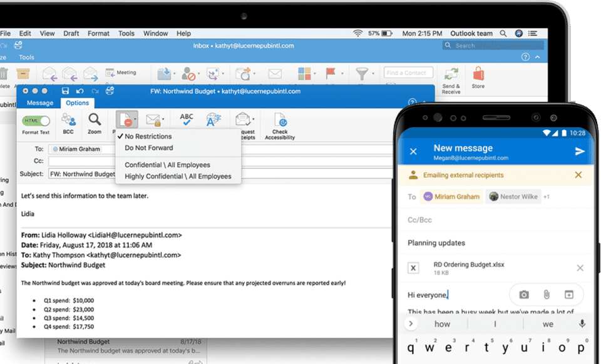601x364 pixels.
Task: Select Miriam Graham recipient chip on phone
Action: (x=451, y=197)
